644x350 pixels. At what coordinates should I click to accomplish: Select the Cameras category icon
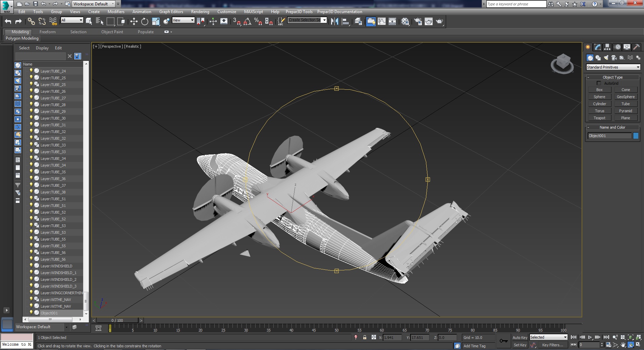pyautogui.click(x=614, y=58)
